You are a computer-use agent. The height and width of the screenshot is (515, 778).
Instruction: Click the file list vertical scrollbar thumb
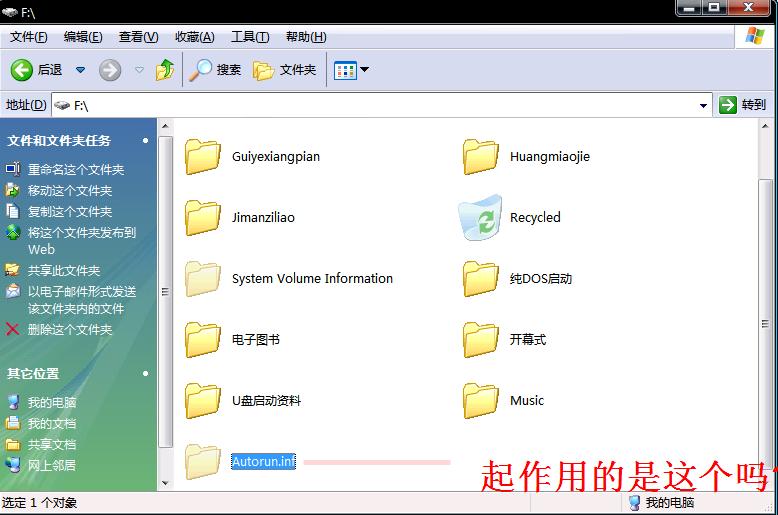(765, 323)
